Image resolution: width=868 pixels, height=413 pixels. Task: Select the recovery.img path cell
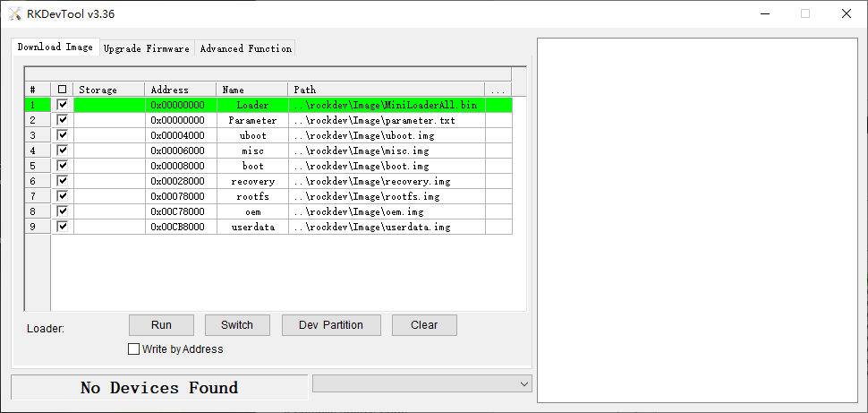pyautogui.click(x=387, y=181)
